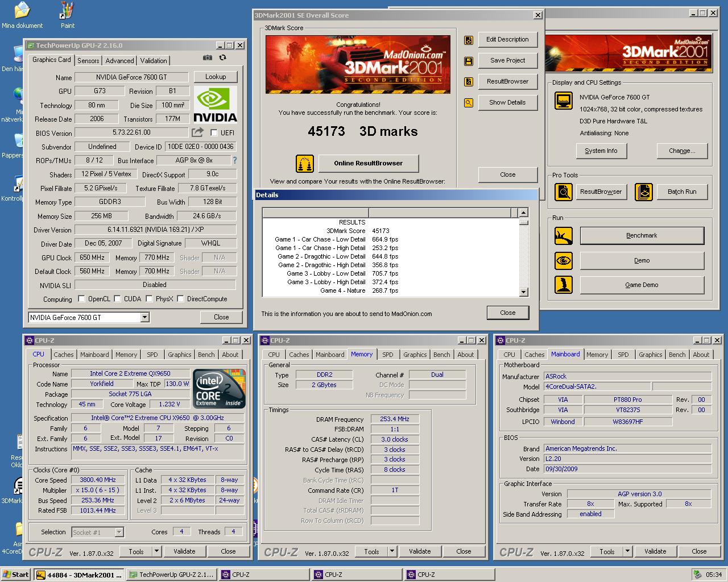Click Validate in the left CPU-Z window
The height and width of the screenshot is (582, 728).
[184, 551]
